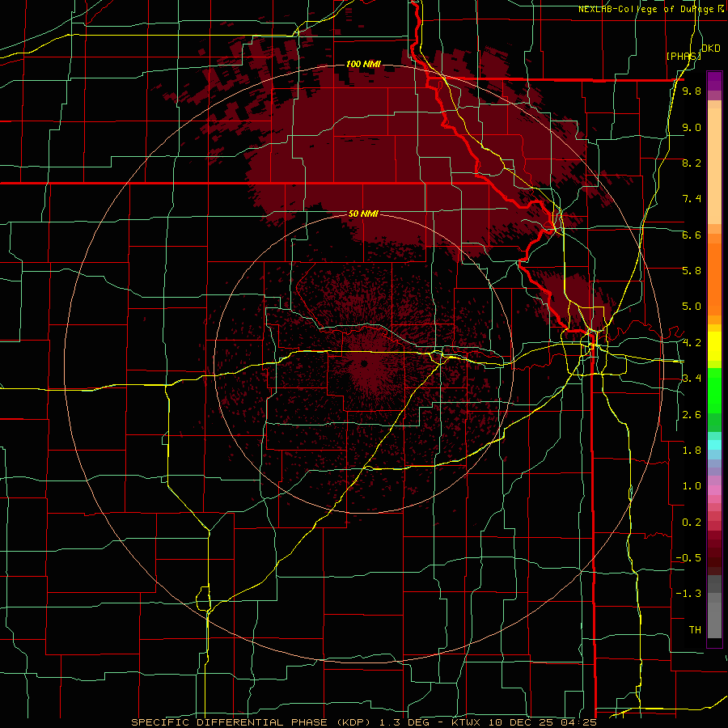Image resolution: width=728 pixels, height=728 pixels.
Task: Click the -1.3 value on the color scale
Action: click(x=688, y=594)
